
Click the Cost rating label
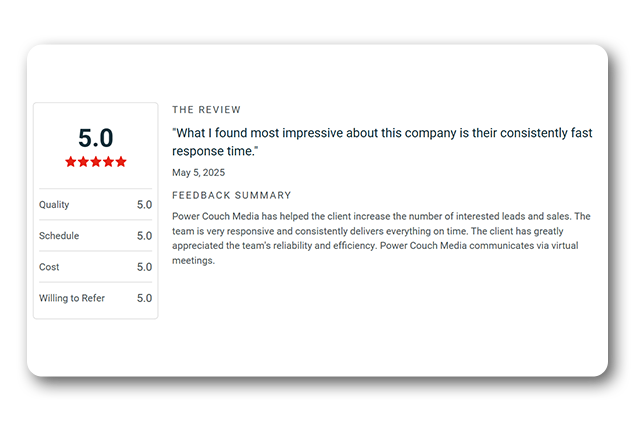49,267
